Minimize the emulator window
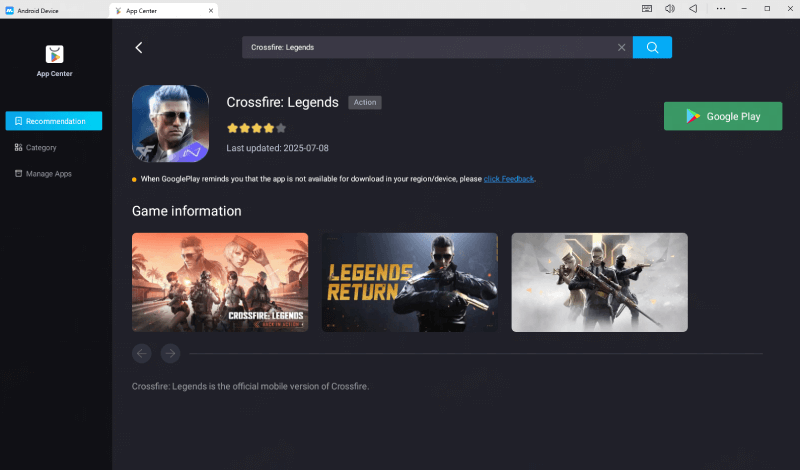Screen dimensions: 800x470 [744, 9]
